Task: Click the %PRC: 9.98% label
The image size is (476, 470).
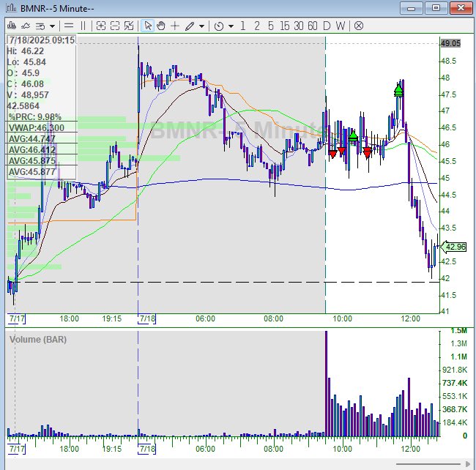Action: click(34, 117)
